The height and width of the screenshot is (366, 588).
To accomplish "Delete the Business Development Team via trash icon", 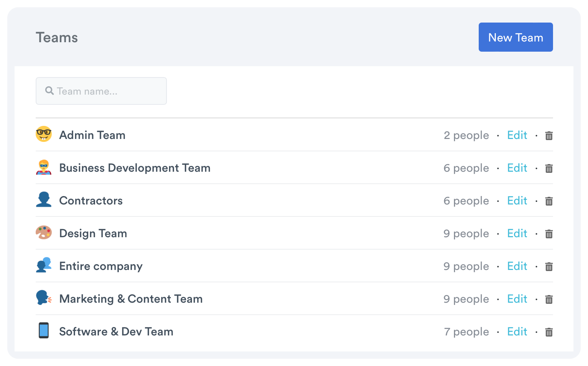I will 549,168.
